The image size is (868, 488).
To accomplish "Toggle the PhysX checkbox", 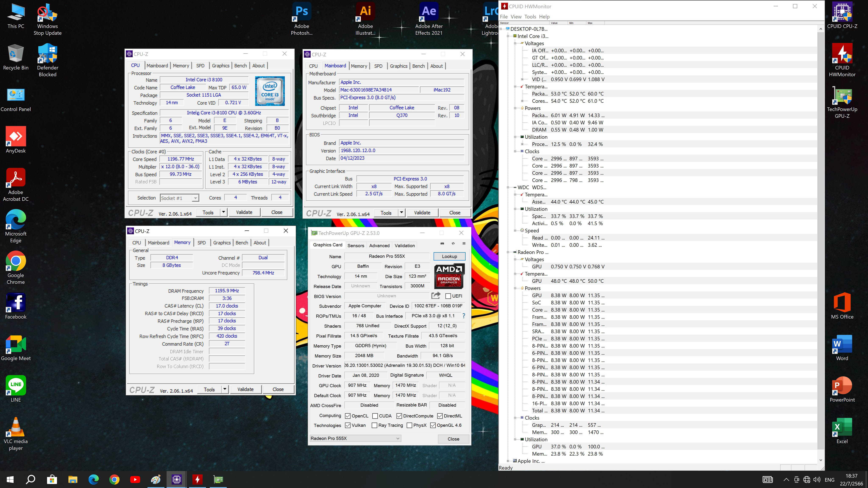I will pyautogui.click(x=409, y=425).
